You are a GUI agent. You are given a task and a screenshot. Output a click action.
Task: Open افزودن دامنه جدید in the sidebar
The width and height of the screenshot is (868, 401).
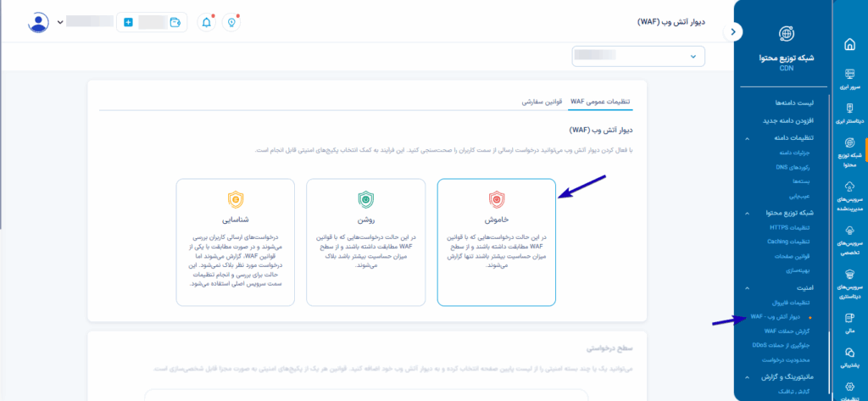point(787,120)
